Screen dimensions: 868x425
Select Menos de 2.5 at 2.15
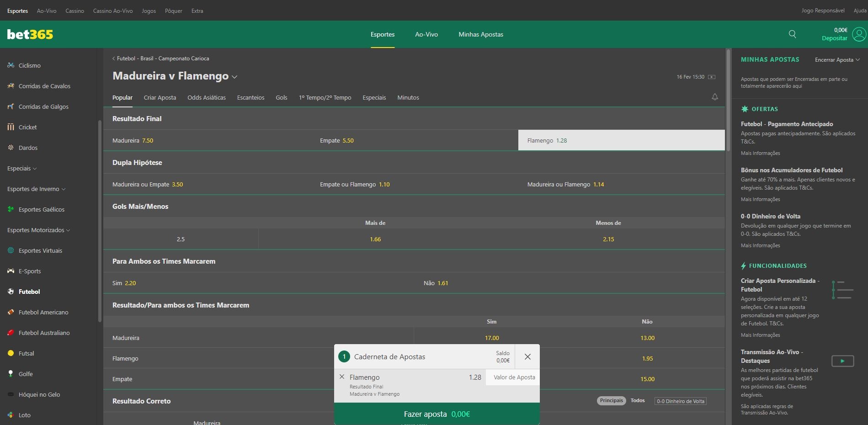(x=608, y=239)
